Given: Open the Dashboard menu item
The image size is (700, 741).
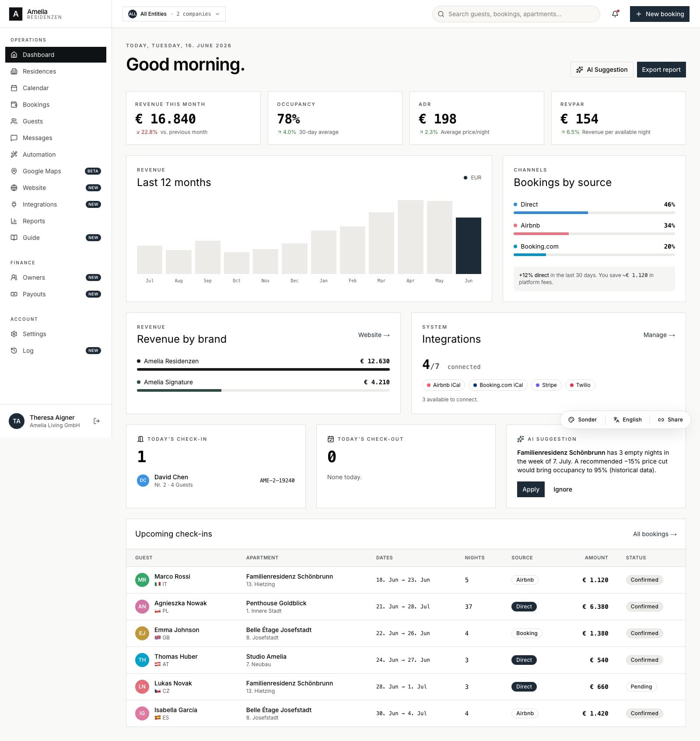Looking at the screenshot, I should click(x=56, y=55).
